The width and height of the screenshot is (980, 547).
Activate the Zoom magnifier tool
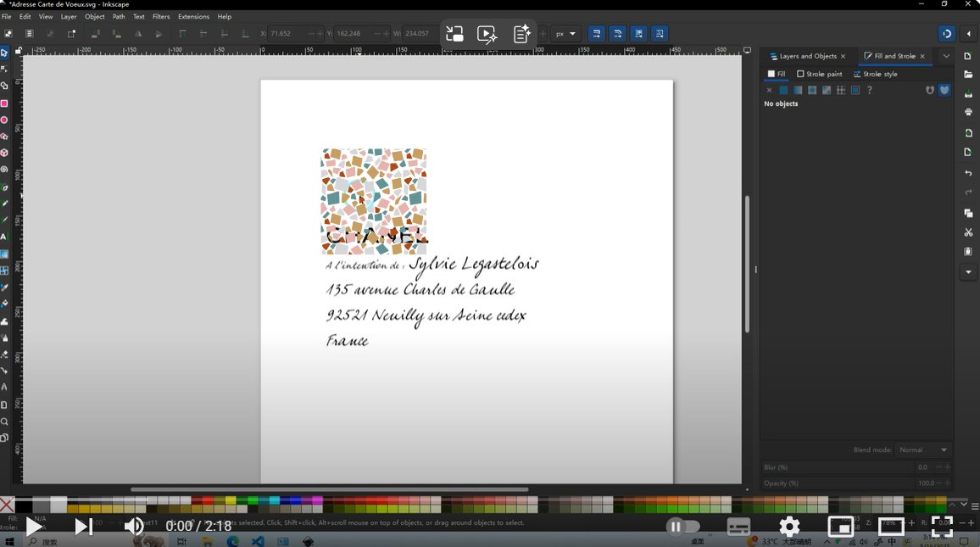click(4, 421)
